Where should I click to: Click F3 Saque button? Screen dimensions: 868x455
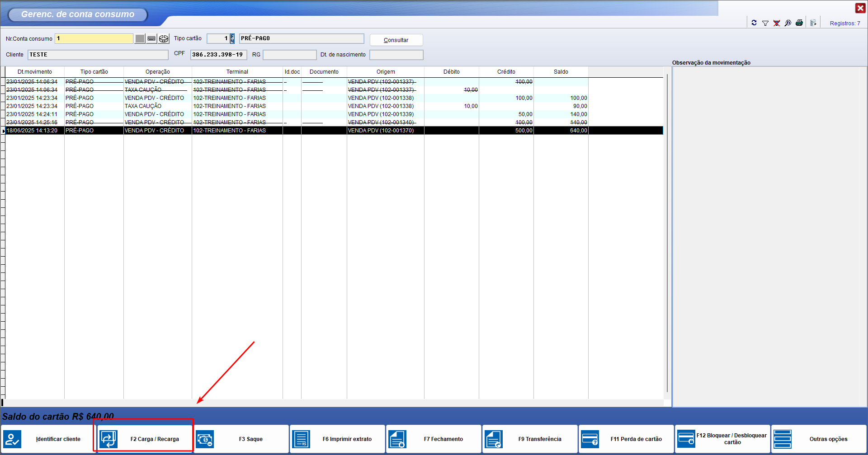241,439
